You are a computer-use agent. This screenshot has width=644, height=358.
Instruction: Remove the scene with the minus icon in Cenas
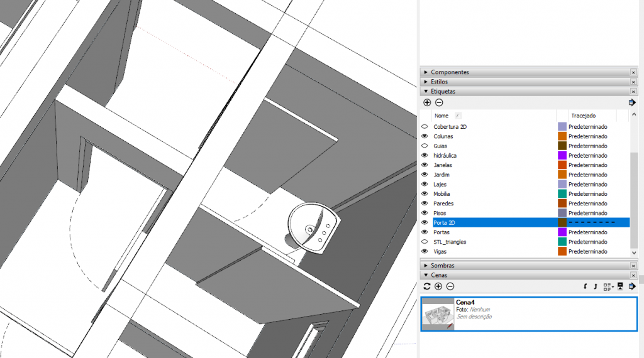[x=450, y=286]
